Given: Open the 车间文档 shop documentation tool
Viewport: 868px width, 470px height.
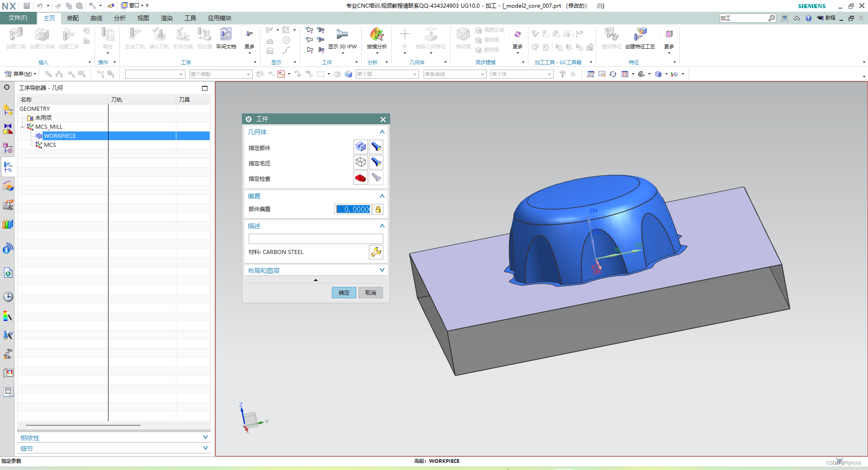Looking at the screenshot, I should tap(226, 38).
